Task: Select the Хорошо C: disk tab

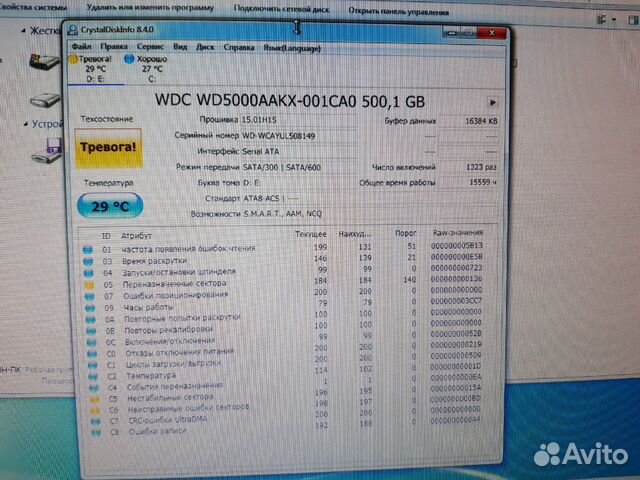Action: coord(152,69)
